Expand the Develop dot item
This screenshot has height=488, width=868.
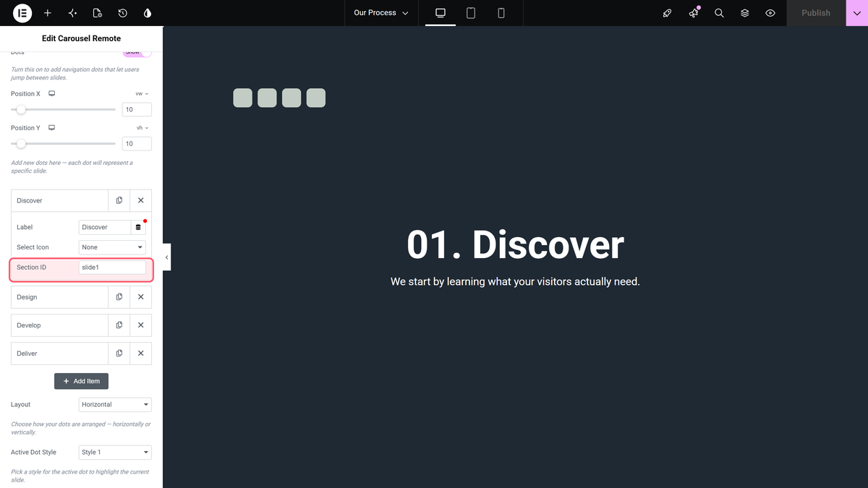tap(59, 325)
